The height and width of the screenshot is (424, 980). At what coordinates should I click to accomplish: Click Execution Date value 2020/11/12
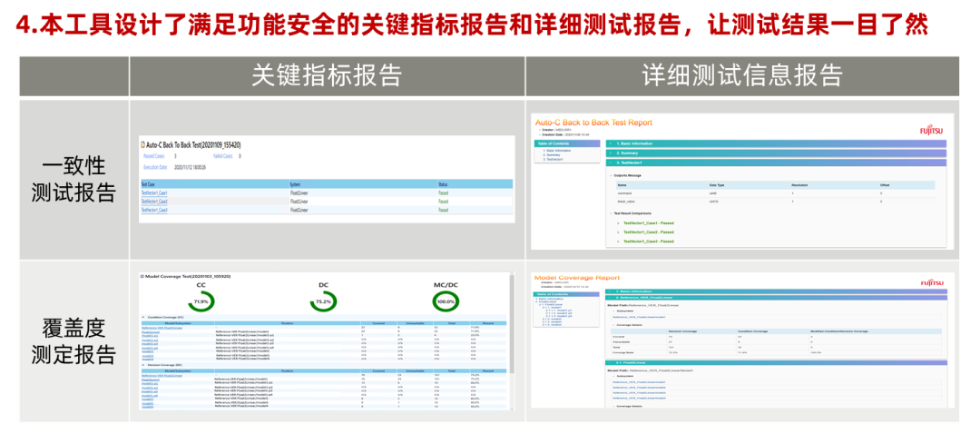pos(191,168)
